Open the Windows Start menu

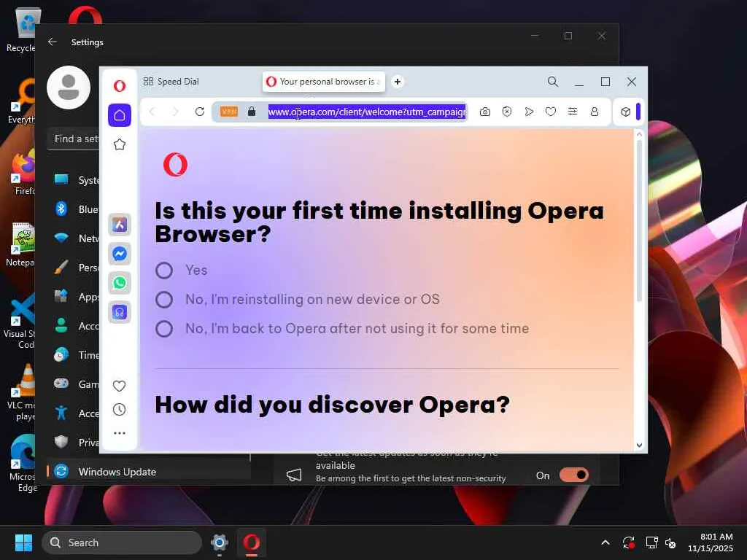pos(23,542)
